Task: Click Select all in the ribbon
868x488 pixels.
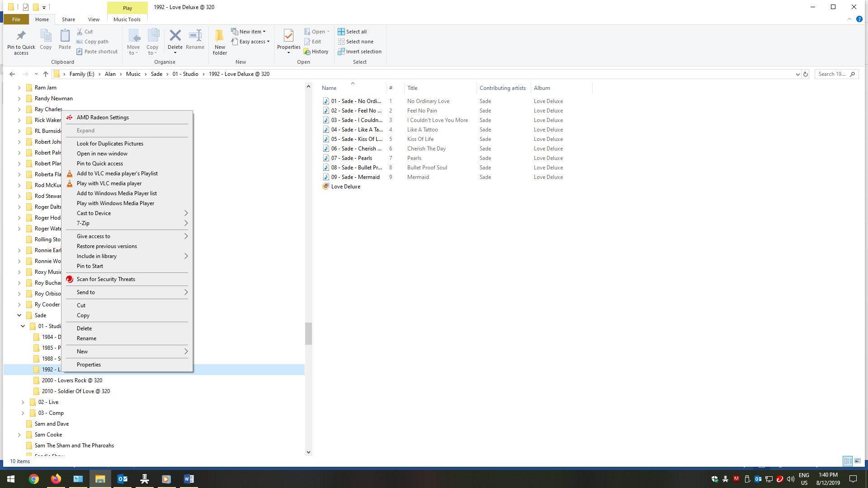Action: [352, 32]
